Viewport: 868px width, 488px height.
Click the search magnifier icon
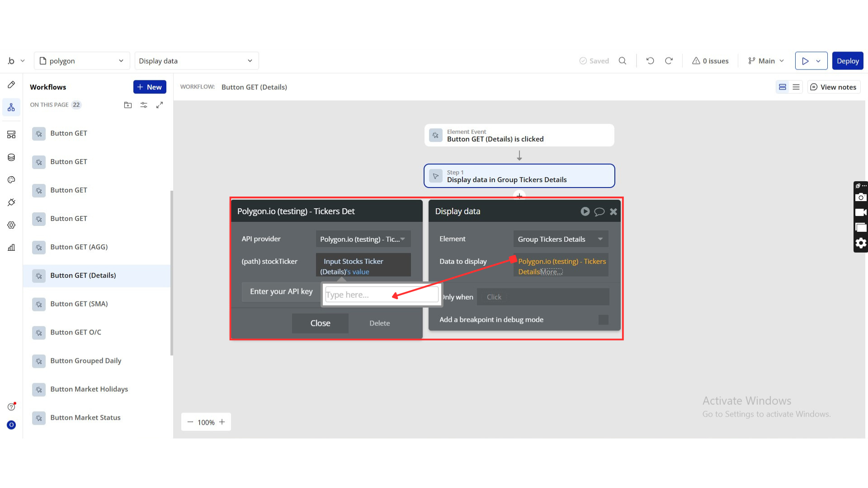point(623,61)
